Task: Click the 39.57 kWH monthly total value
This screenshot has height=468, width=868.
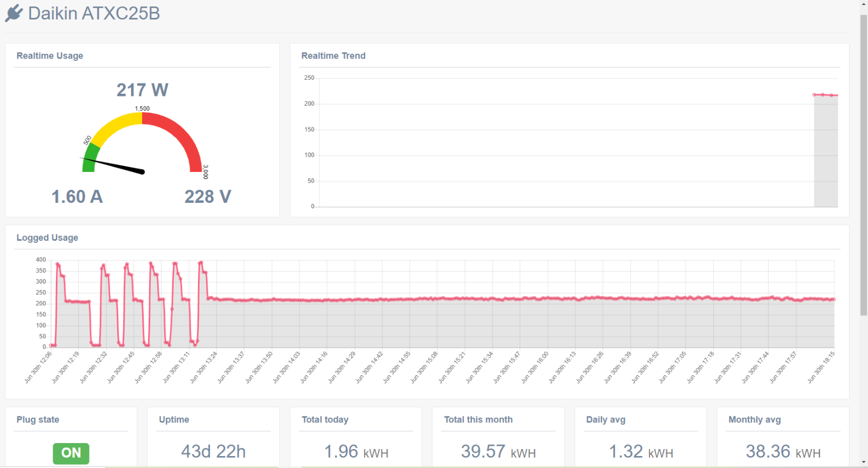Action: point(498,452)
